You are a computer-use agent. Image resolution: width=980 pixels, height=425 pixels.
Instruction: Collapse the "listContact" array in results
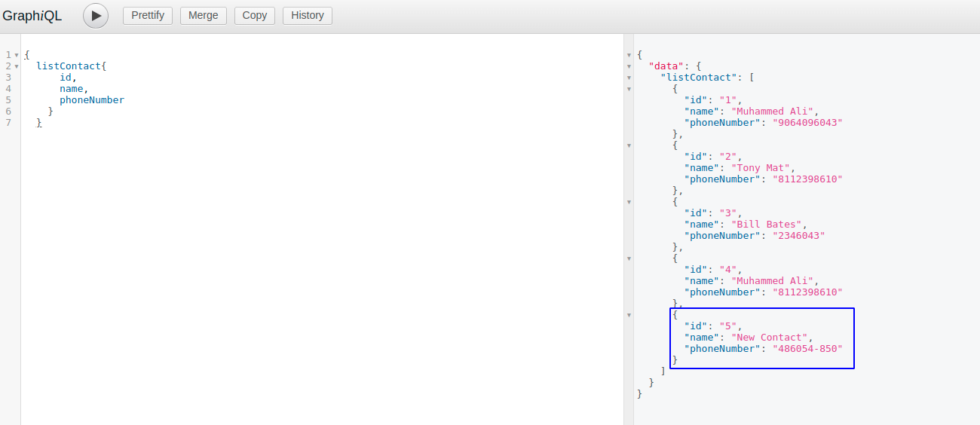pyautogui.click(x=629, y=78)
